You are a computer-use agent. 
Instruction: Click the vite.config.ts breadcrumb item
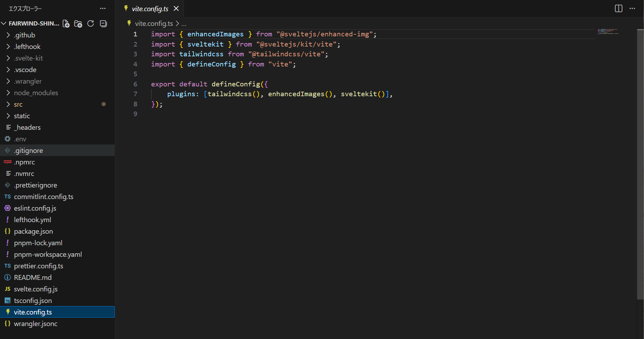(154, 23)
